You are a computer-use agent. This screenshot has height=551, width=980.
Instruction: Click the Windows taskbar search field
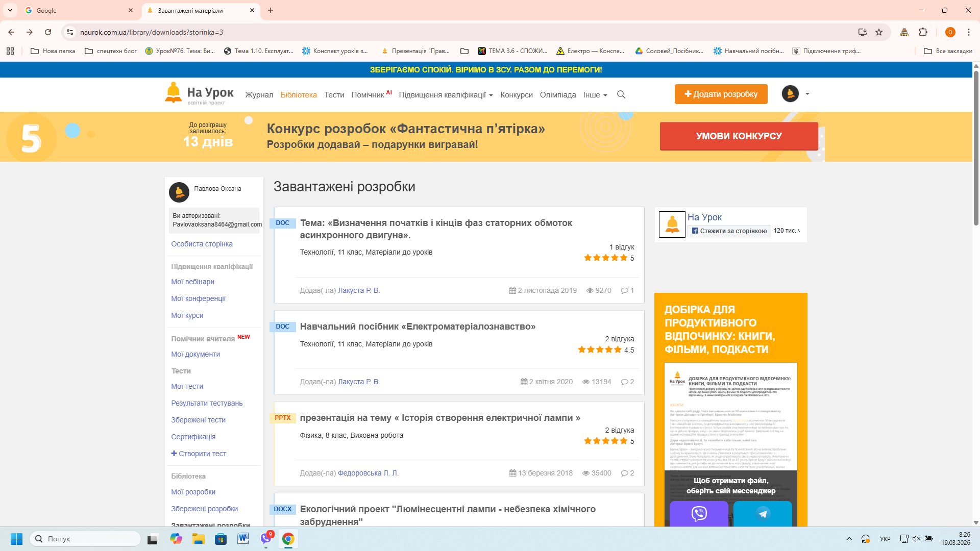click(85, 539)
